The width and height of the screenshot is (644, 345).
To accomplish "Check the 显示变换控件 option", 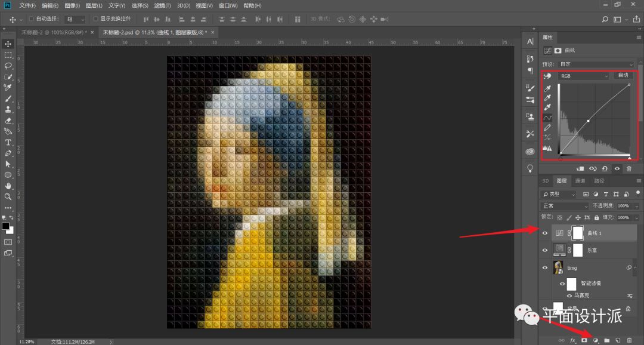I will coord(95,19).
